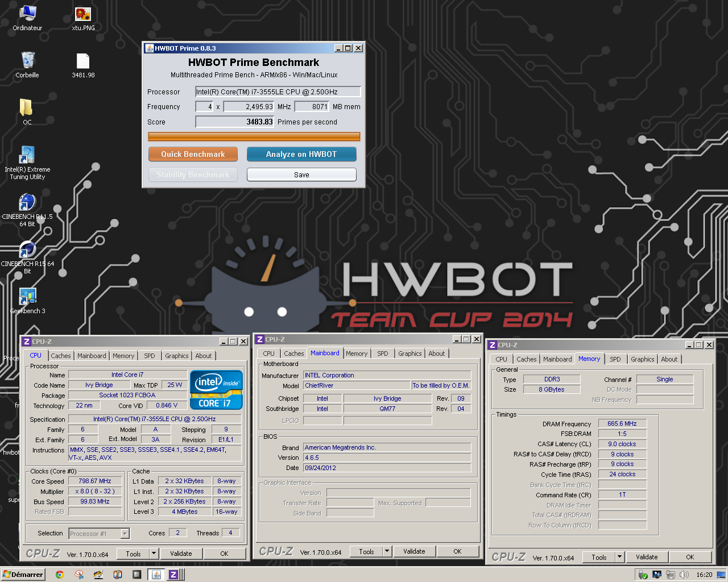Image resolution: width=728 pixels, height=582 pixels.
Task: Select the 3481.98 file on desktop
Action: 83,65
